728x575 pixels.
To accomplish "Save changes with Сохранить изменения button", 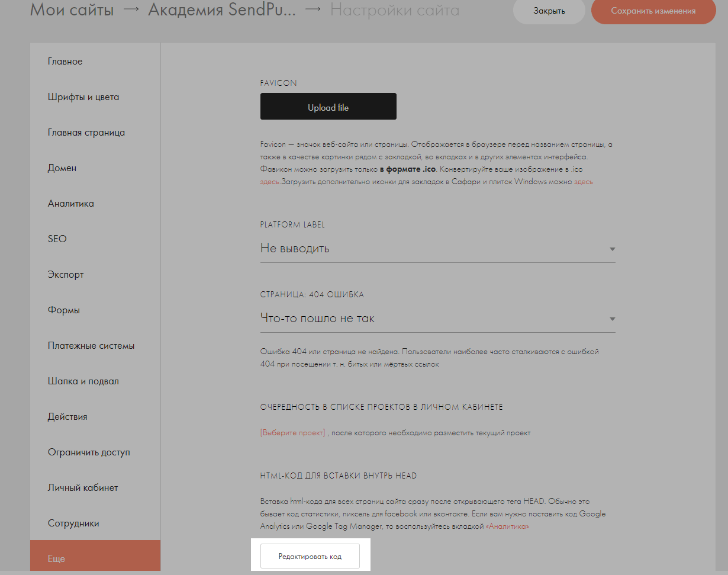I will 653,11.
